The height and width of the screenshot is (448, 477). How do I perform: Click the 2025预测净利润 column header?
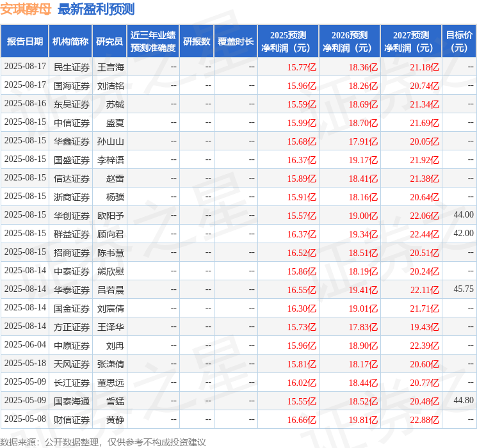tap(287, 42)
